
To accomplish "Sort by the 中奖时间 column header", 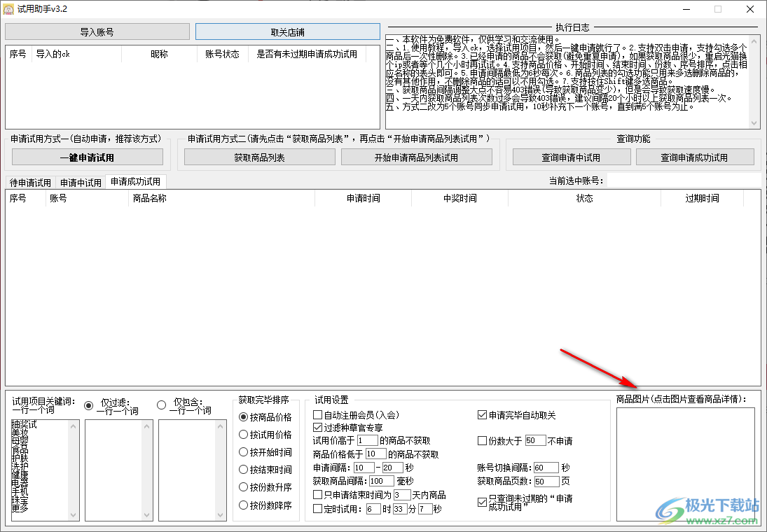I will (459, 198).
